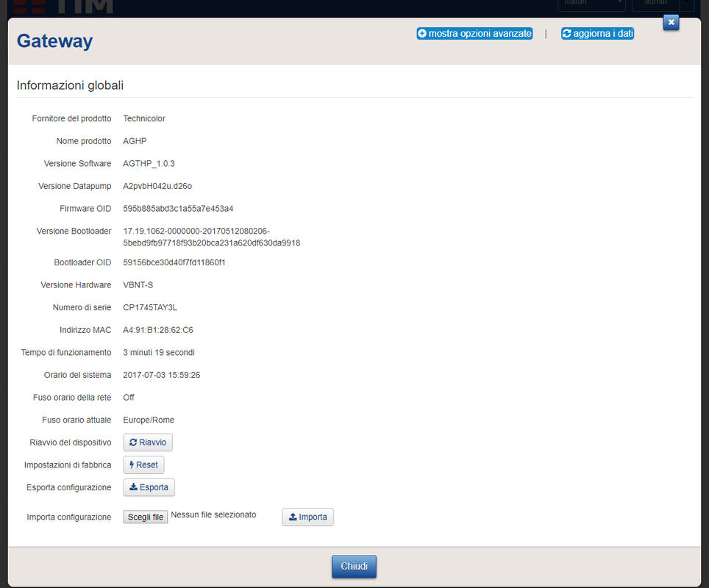This screenshot has width=709, height=588.
Task: Select the 'Importa configurazione' label
Action: tap(68, 517)
